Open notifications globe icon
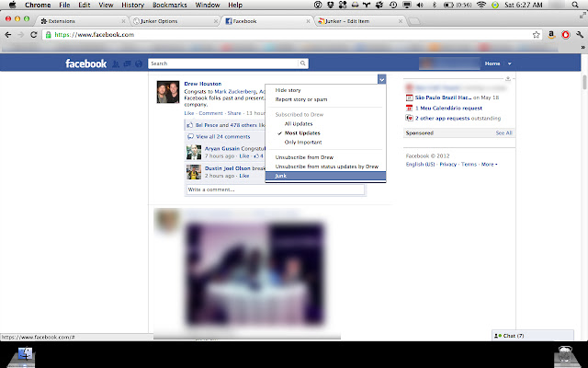 [139, 63]
